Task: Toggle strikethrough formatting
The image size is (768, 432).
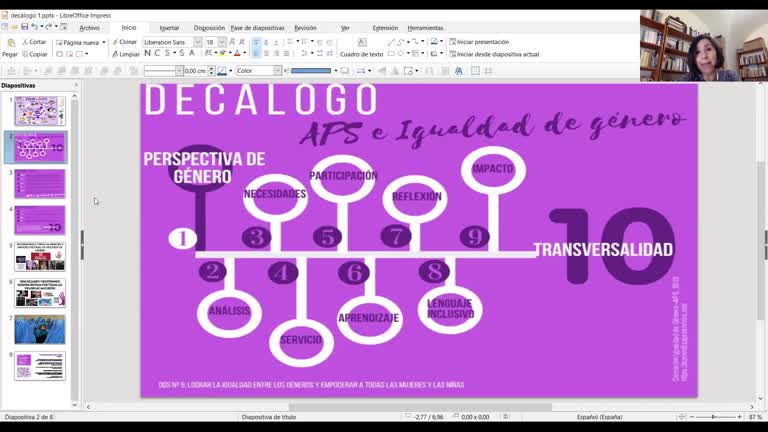Action: tap(181, 53)
